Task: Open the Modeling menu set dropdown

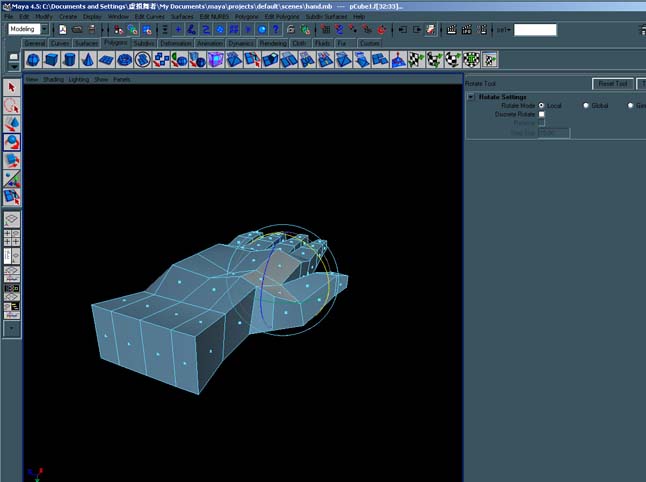Action: point(44,29)
